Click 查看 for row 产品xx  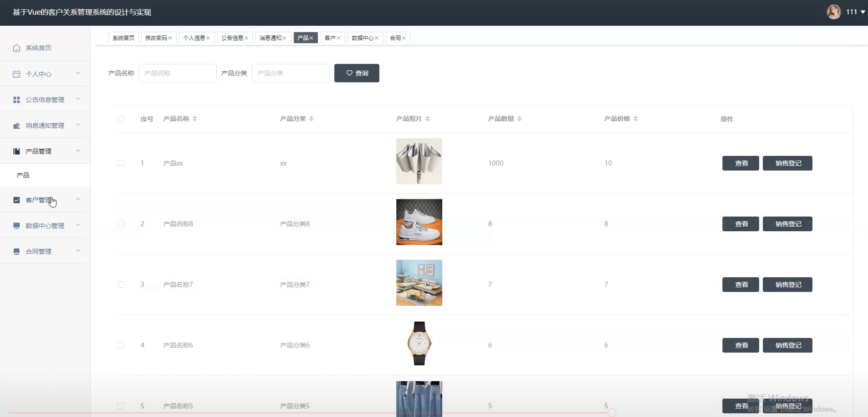coord(741,163)
